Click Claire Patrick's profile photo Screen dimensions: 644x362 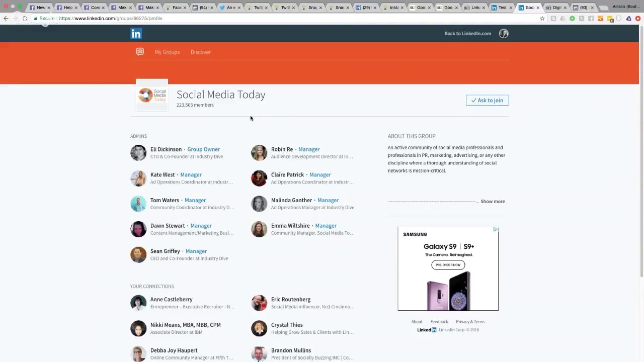pyautogui.click(x=259, y=178)
